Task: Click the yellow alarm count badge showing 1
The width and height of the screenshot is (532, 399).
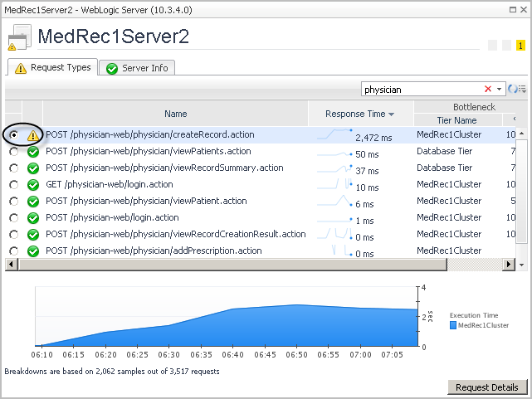Action: (520, 46)
